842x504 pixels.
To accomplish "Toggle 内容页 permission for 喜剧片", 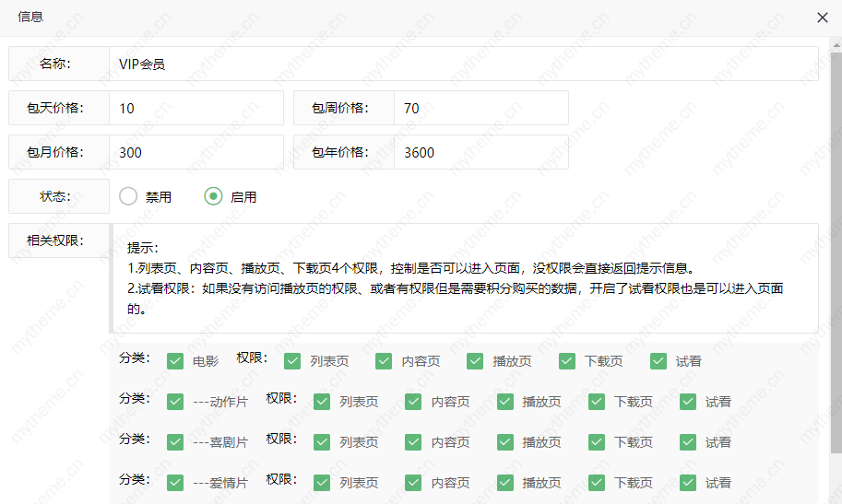I will tap(414, 442).
